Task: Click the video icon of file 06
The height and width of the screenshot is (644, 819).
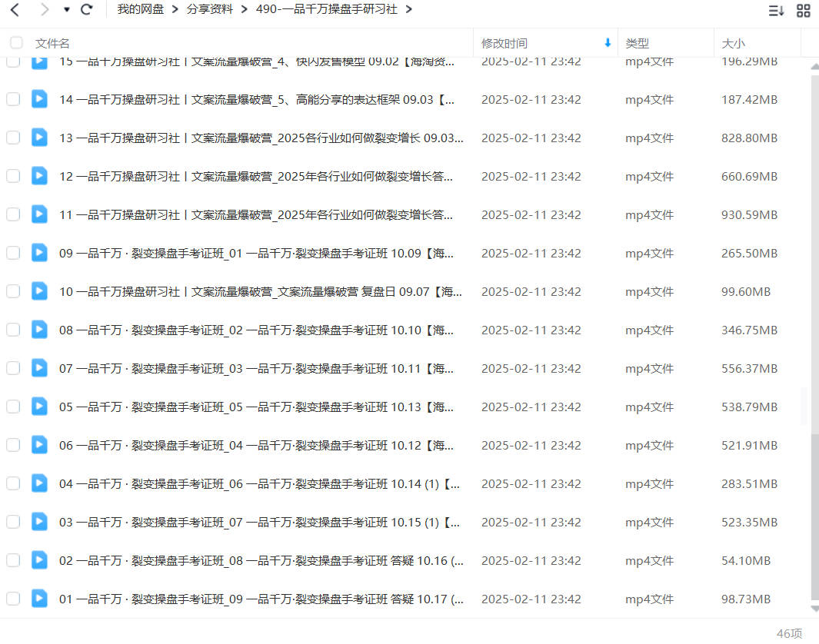Action: point(39,445)
